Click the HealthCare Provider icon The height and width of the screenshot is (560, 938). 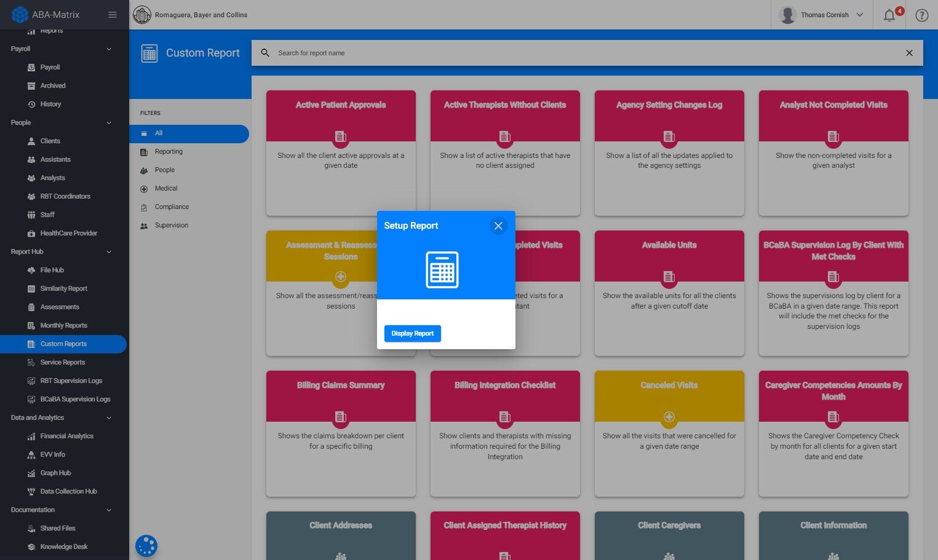pyautogui.click(x=31, y=234)
